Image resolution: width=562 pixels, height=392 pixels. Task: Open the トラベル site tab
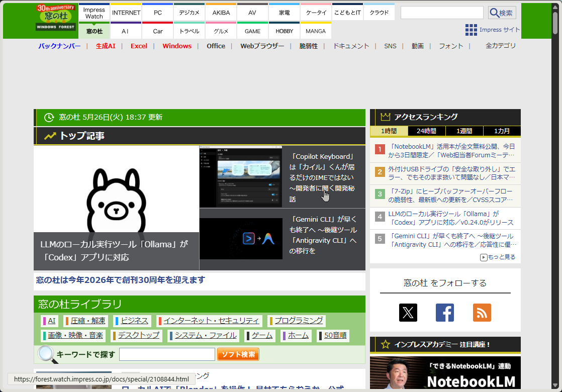(189, 31)
